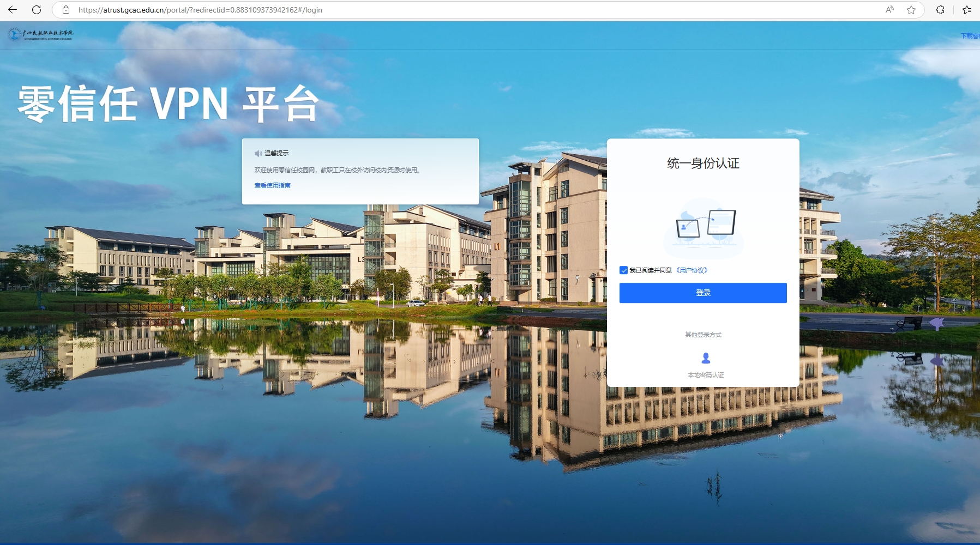This screenshot has height=545, width=980.
Task: Click the 统一身份认证 login panel heading
Action: coord(703,163)
